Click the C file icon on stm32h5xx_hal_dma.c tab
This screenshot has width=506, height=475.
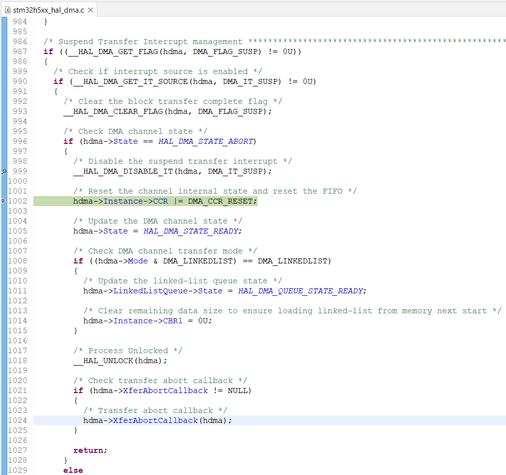(x=8, y=10)
